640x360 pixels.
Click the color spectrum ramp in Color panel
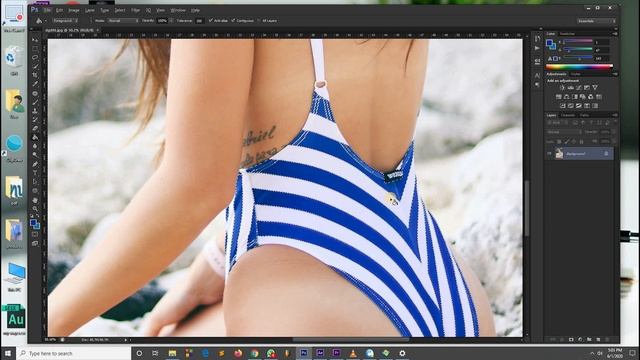[x=579, y=67]
